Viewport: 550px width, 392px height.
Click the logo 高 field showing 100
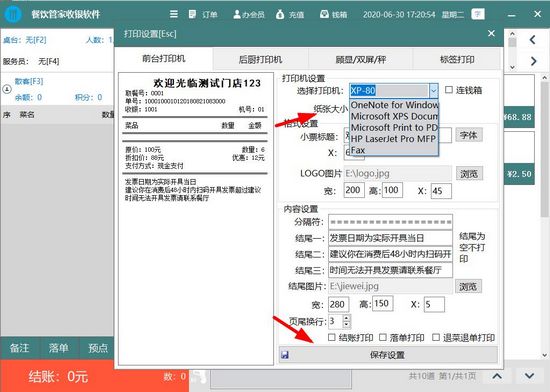392,190
